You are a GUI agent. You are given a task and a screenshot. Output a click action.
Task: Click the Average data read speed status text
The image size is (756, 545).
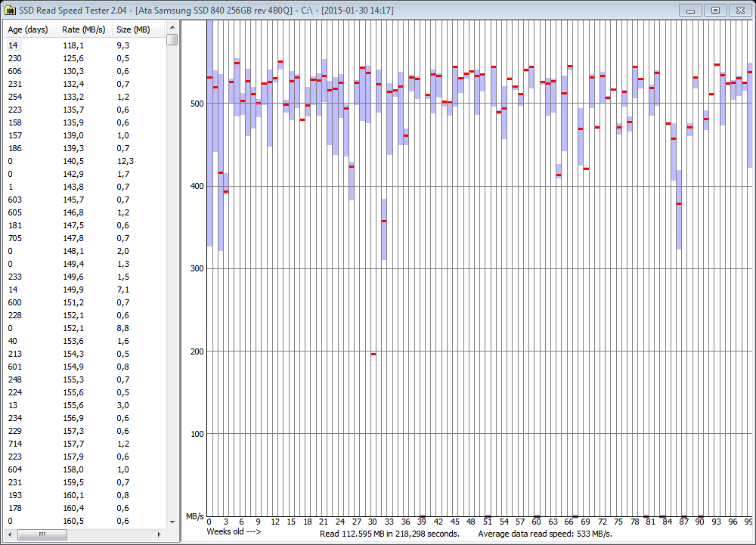pos(545,534)
